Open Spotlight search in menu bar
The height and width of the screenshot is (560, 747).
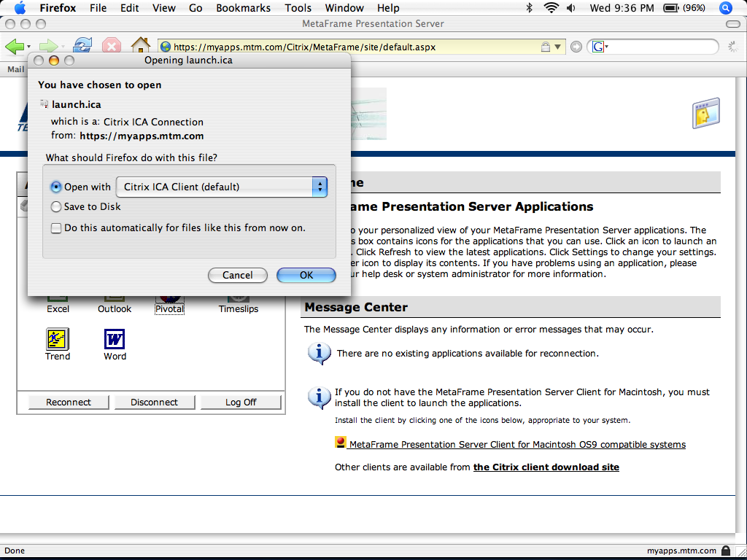pyautogui.click(x=726, y=7)
